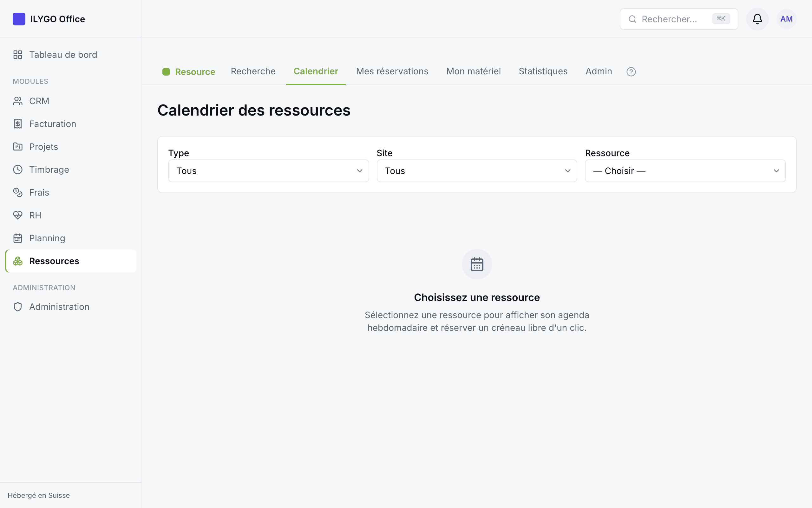Image resolution: width=812 pixels, height=508 pixels.
Task: Switch to the Admin tab
Action: click(x=599, y=71)
